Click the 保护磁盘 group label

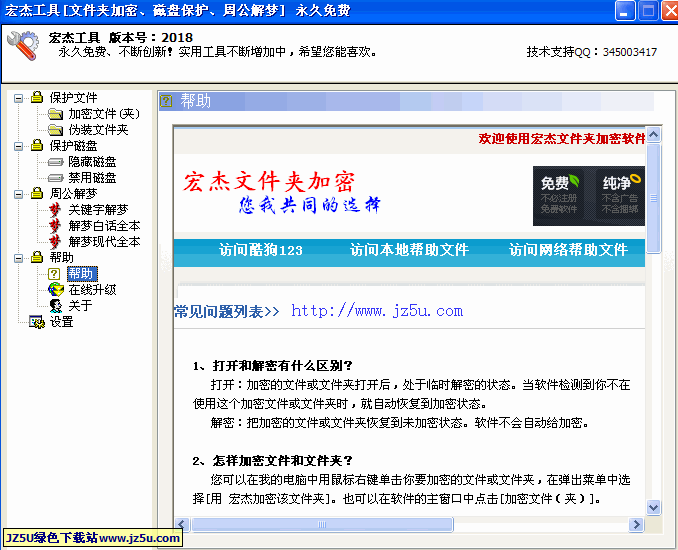[73, 146]
